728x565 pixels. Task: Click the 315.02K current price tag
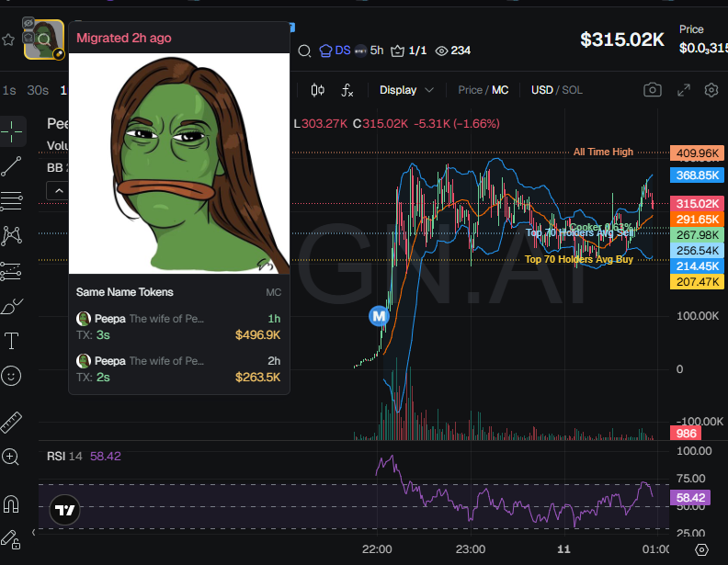tap(697, 204)
